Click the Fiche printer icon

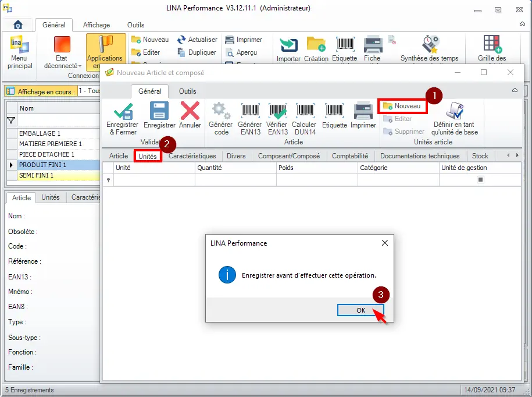(373, 44)
